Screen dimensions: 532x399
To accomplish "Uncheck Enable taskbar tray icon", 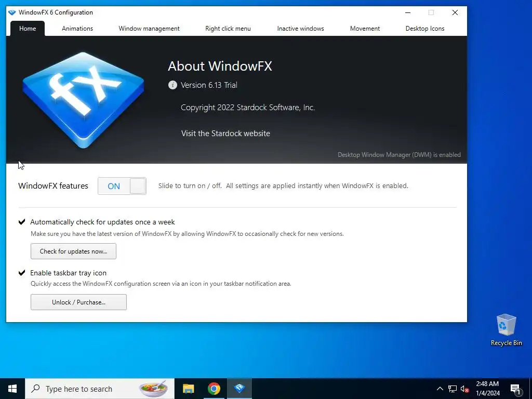I will [x=22, y=273].
